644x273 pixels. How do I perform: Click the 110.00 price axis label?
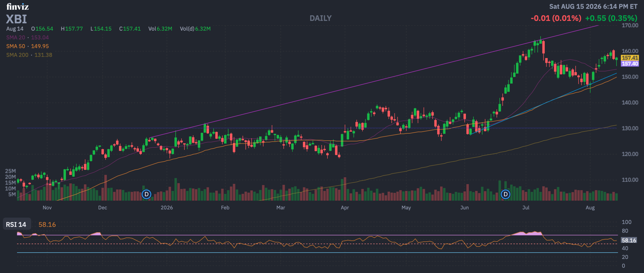(630, 180)
